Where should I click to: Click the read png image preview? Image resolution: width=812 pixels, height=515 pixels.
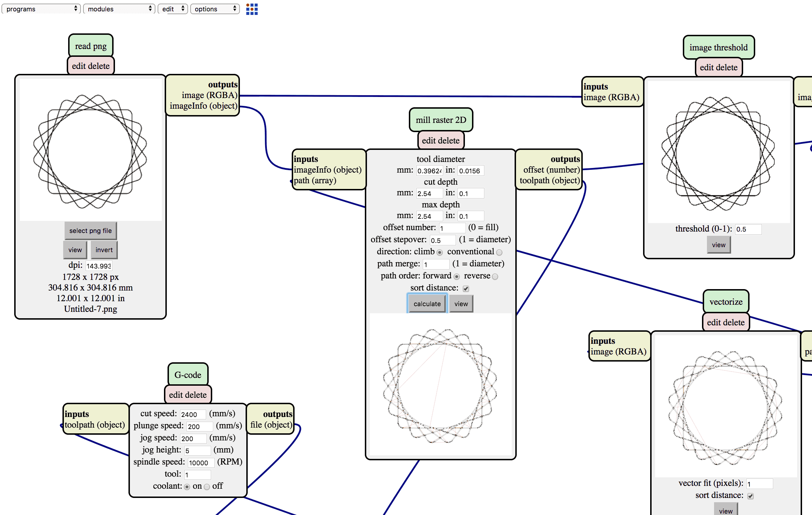[x=90, y=150]
